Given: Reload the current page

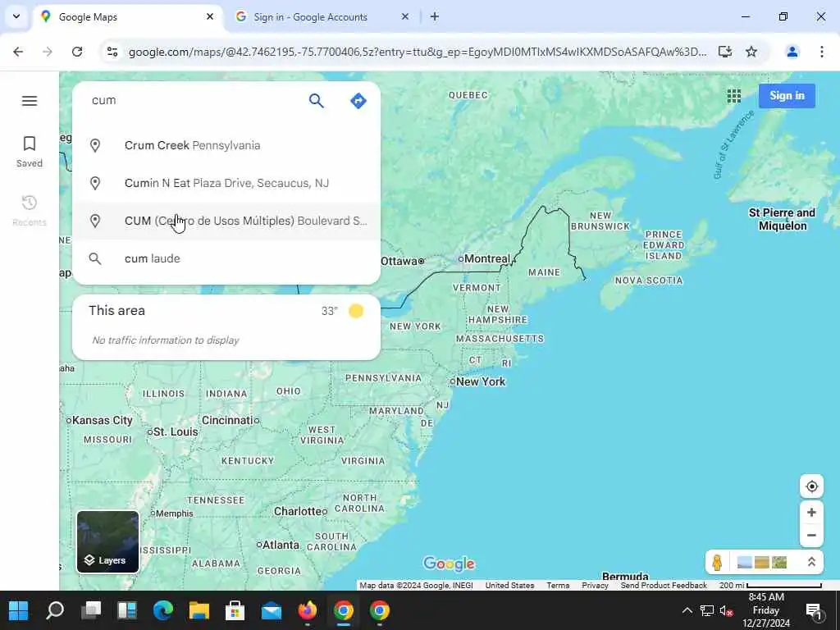Looking at the screenshot, I should [77, 52].
